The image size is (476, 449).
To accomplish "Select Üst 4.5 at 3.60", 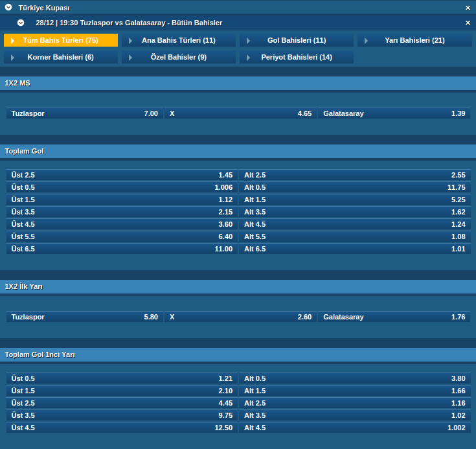I will pos(122,224).
